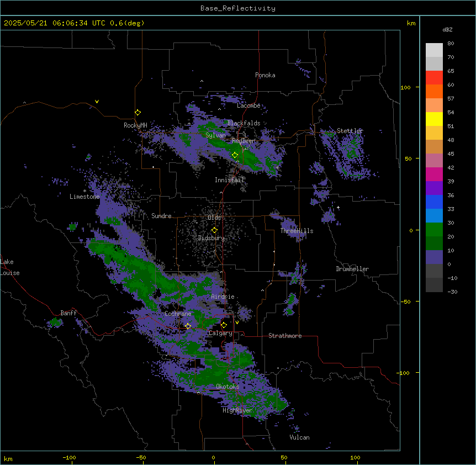The image size is (476, 465).
Task: Click the yellow diamond marker below Cochrane
Action: (x=188, y=326)
